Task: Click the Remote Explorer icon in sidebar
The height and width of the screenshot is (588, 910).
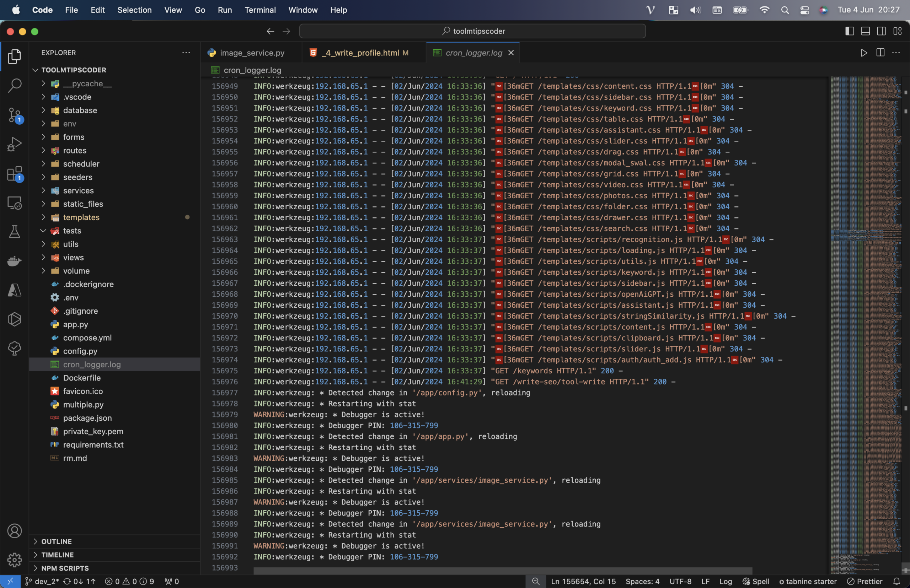Action: (15, 203)
